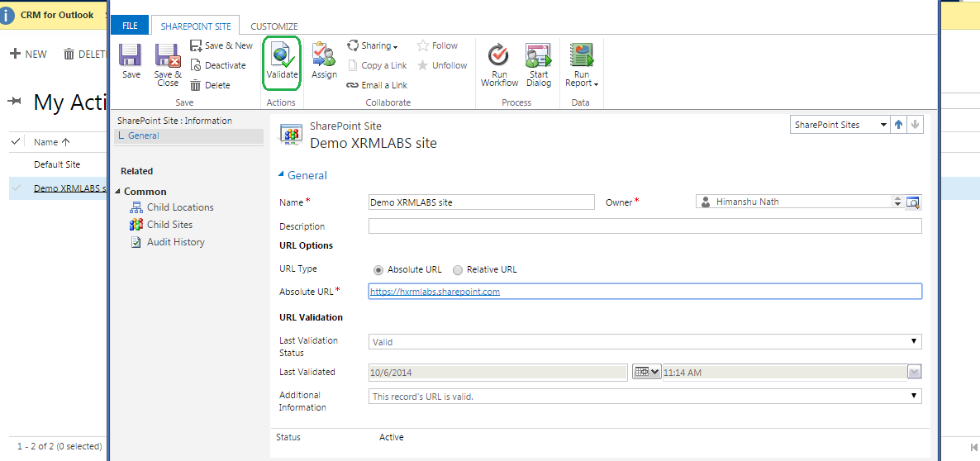Viewport: 980px width, 461px height.
Task: Open Audit History related item
Action: point(167,242)
